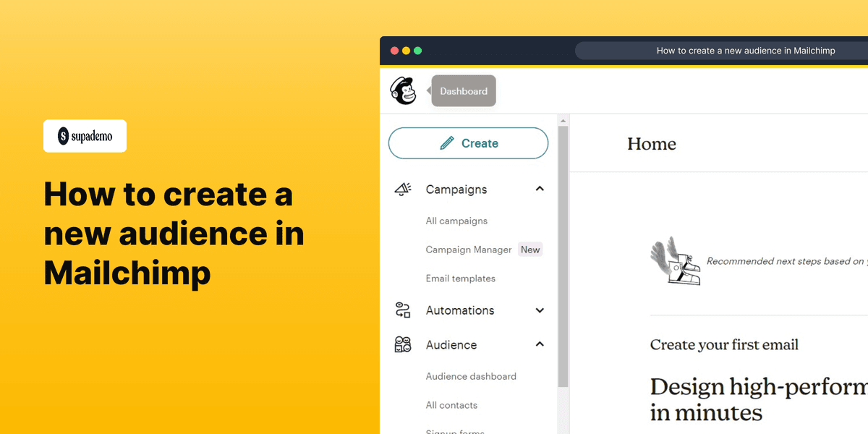Select the Campaigns megaphone icon
Image resolution: width=868 pixels, height=434 pixels.
404,189
